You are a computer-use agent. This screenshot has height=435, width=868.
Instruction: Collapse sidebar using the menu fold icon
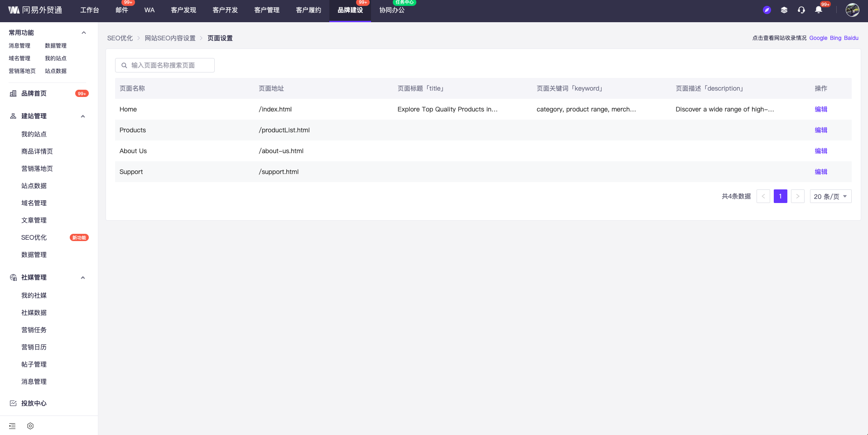pos(12,426)
